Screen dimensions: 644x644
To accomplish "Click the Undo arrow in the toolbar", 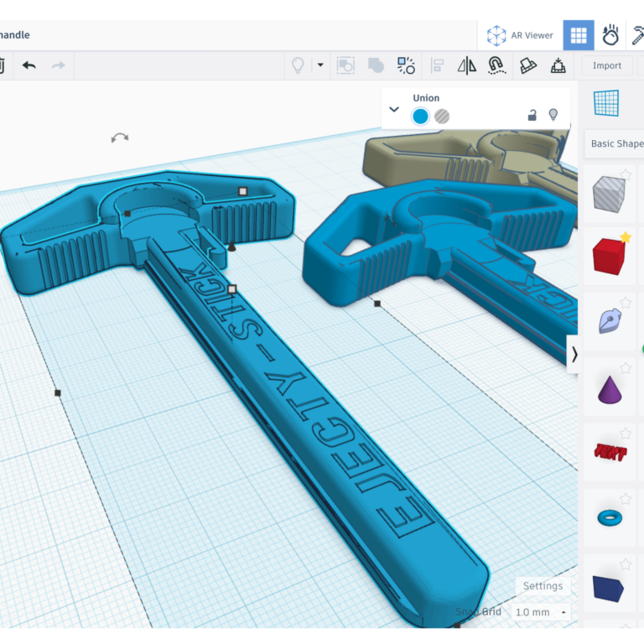I will tap(29, 65).
